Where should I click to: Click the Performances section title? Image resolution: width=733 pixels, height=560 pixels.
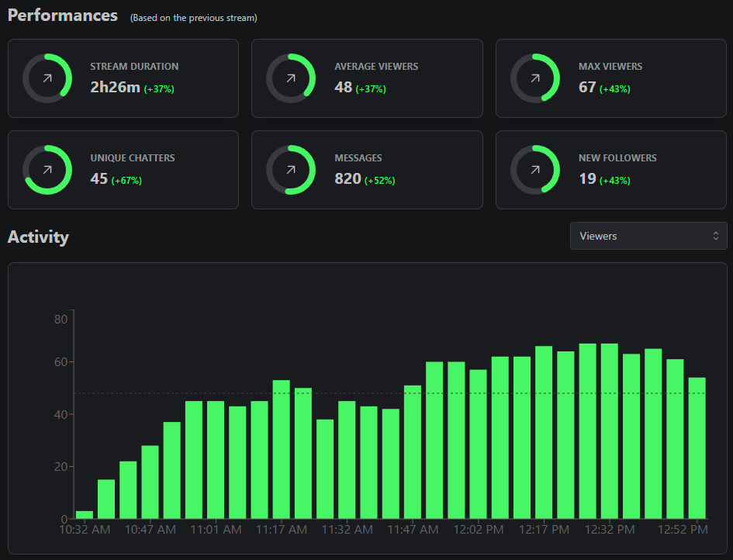click(63, 16)
